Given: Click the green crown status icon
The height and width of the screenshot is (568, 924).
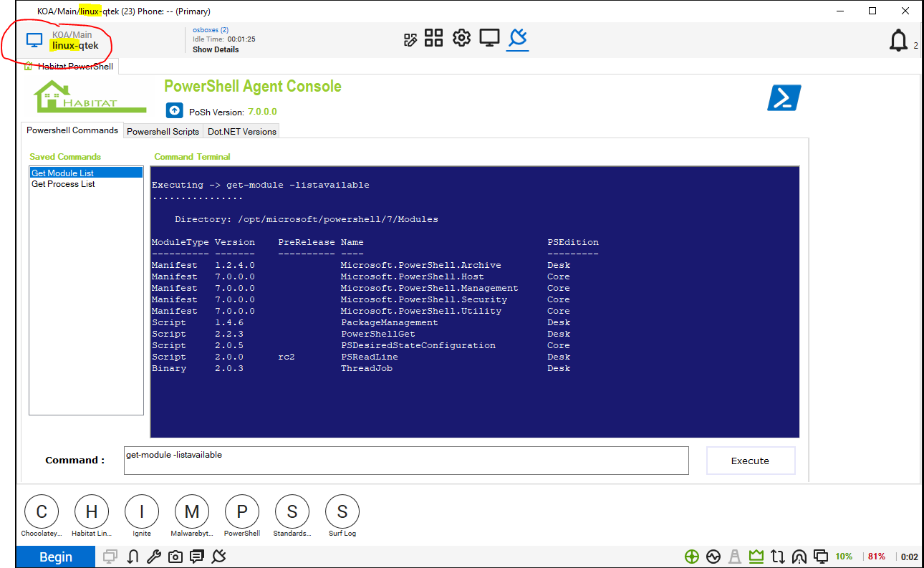Looking at the screenshot, I should pos(756,557).
